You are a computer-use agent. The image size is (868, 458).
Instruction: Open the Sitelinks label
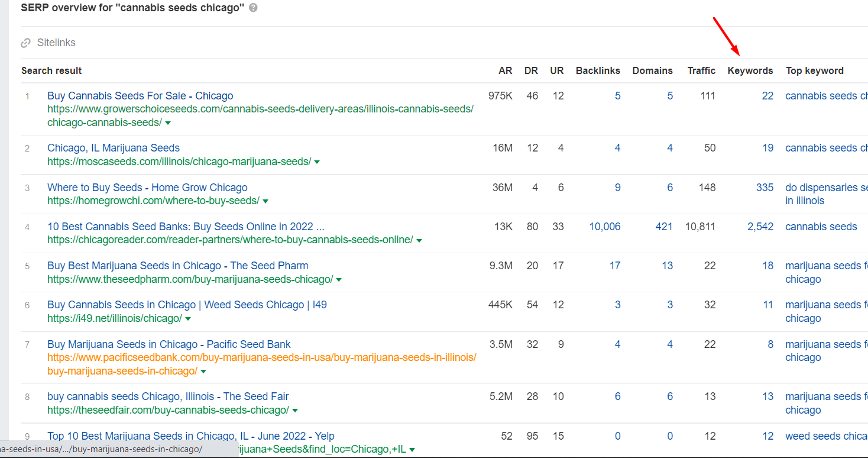tap(56, 43)
